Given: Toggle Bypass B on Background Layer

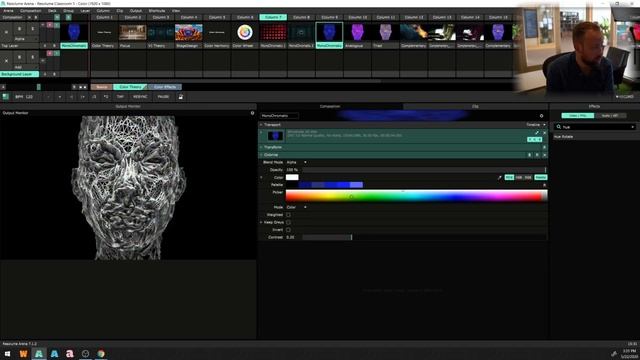Looking at the screenshot, I should click(19, 57).
